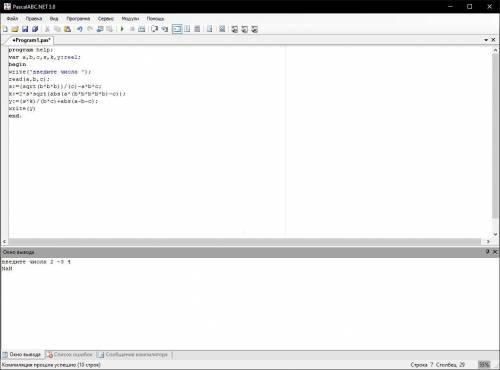Switch to the Сообщения компилятора tab
The height and width of the screenshot is (370, 500).
133,355
